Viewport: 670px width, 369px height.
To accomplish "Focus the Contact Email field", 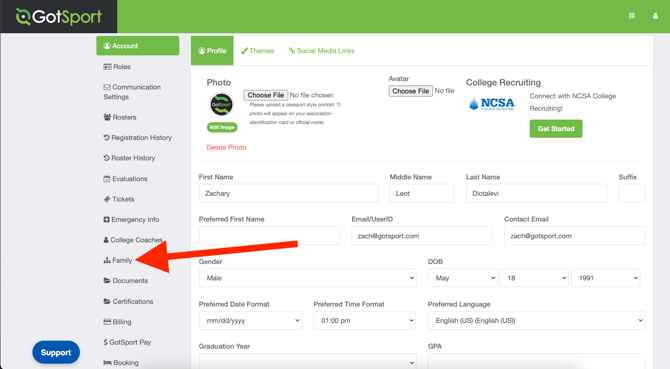I will [574, 236].
